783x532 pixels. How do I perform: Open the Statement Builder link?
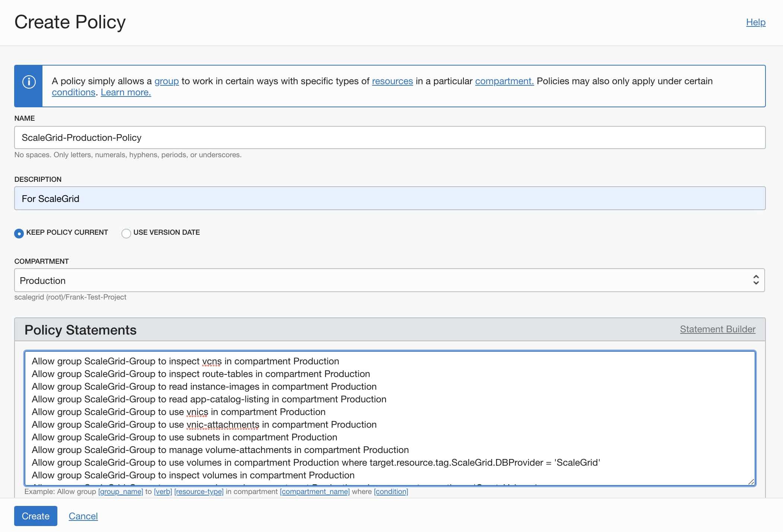(717, 329)
